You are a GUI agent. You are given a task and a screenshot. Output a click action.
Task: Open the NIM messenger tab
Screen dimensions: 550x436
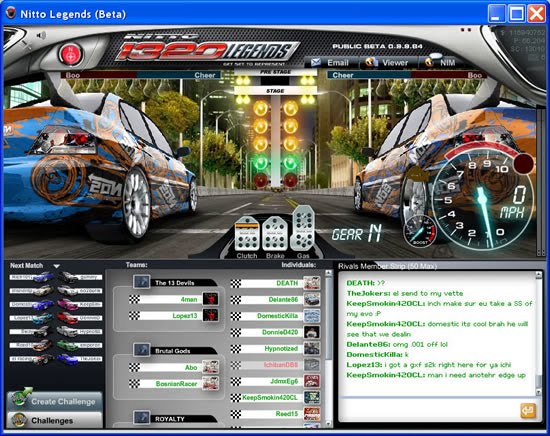441,62
